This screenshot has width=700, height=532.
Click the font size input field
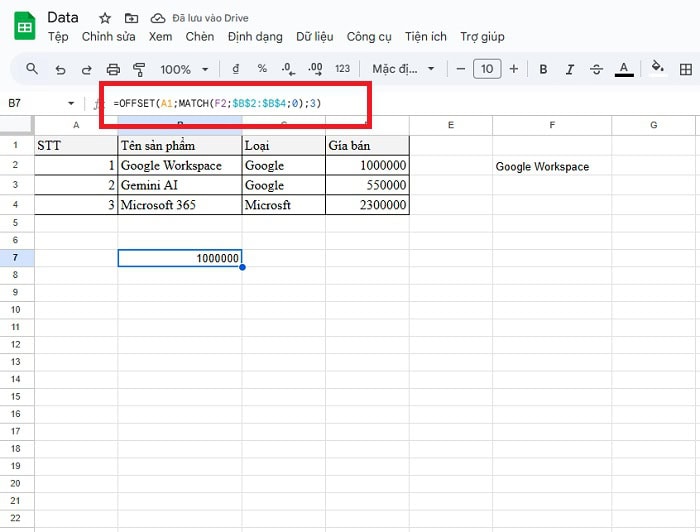487,69
